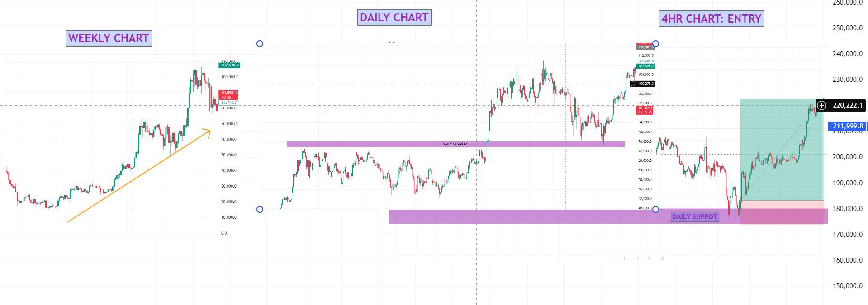
Task: Select the top-right blue selection handle
Action: click(x=655, y=44)
